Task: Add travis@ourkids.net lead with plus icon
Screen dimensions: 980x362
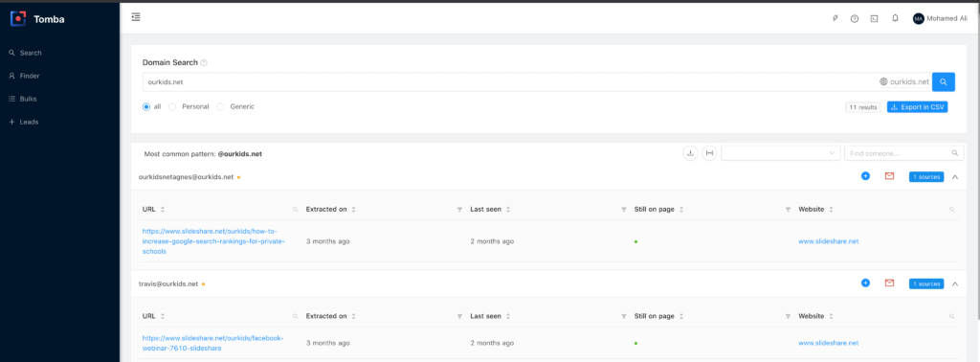Action: pos(865,283)
